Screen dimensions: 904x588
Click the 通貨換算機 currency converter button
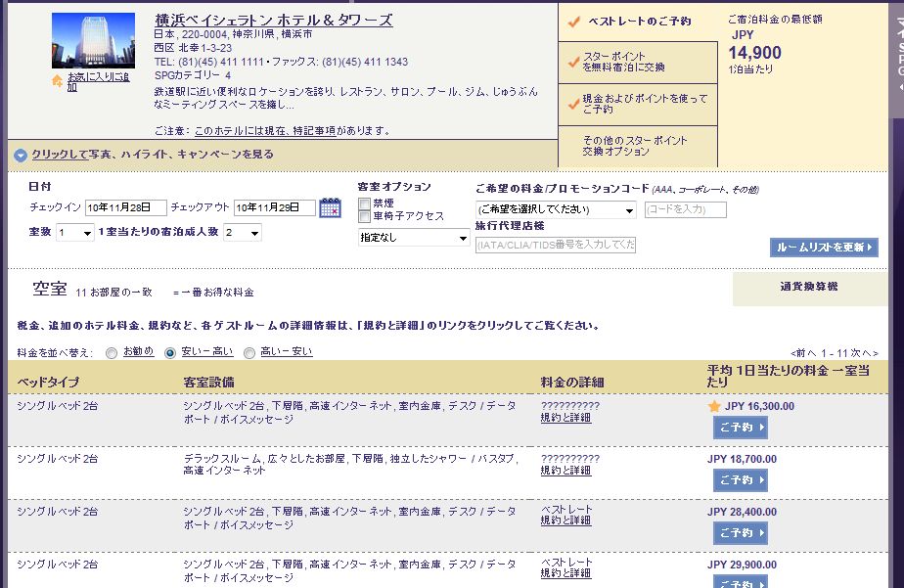809,287
